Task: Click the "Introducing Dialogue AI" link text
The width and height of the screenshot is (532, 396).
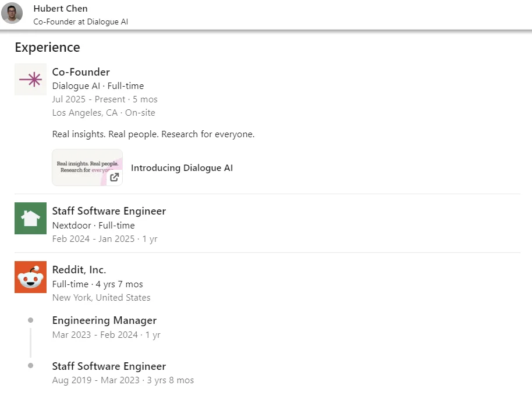Action: pyautogui.click(x=182, y=168)
